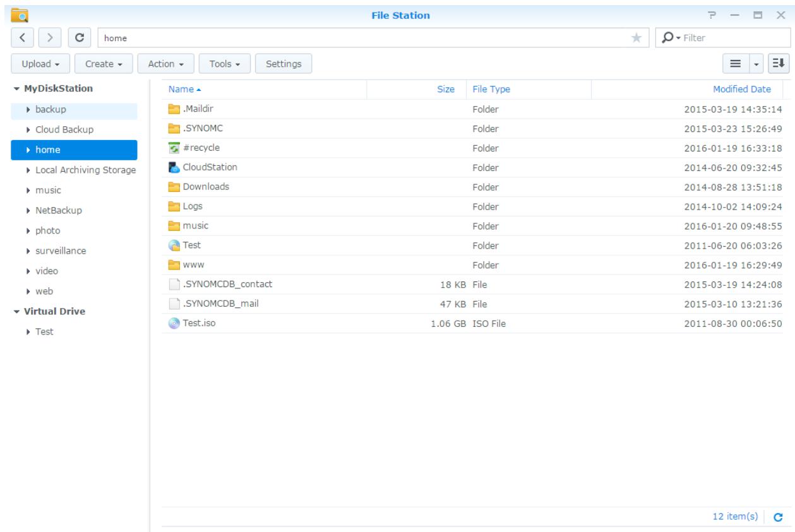Screen dimensions: 795x532
Task: Add current folder to favorites with the star
Action: point(637,38)
